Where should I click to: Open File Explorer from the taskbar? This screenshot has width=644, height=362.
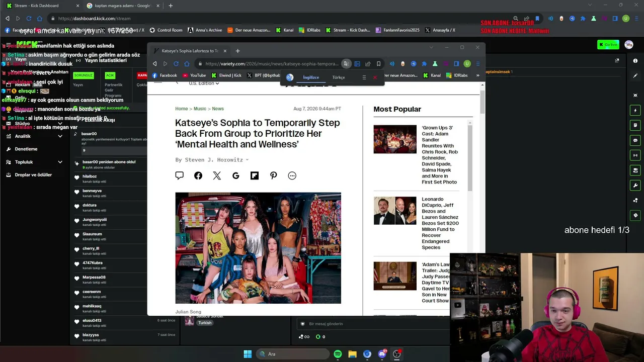pos(352,354)
